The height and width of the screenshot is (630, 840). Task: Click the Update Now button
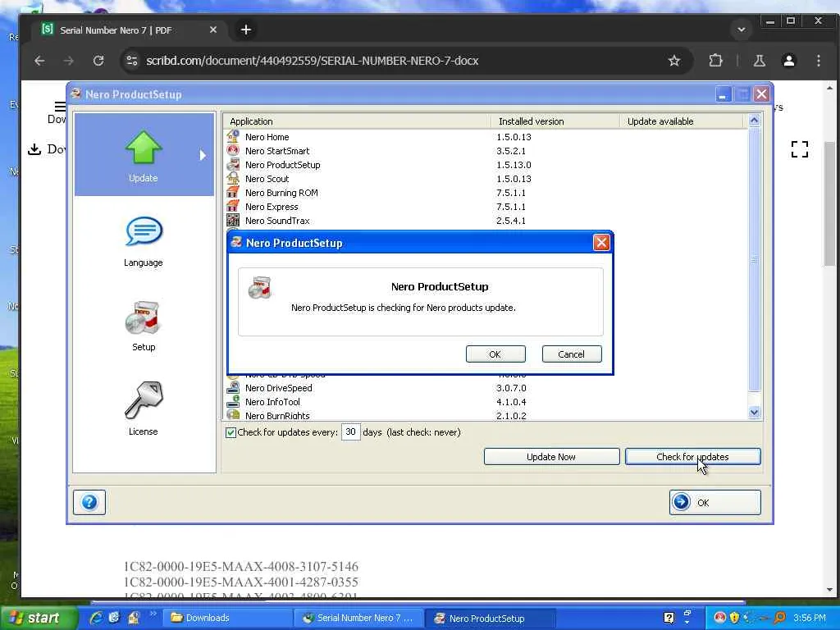click(x=551, y=457)
